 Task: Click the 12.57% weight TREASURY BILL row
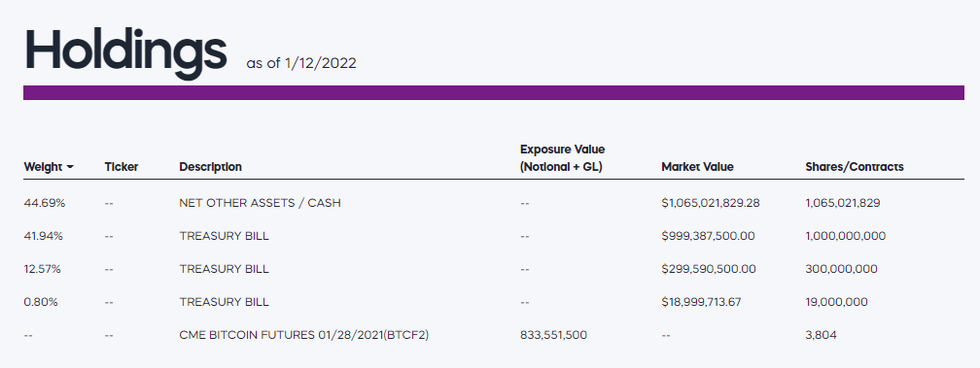[494, 270]
